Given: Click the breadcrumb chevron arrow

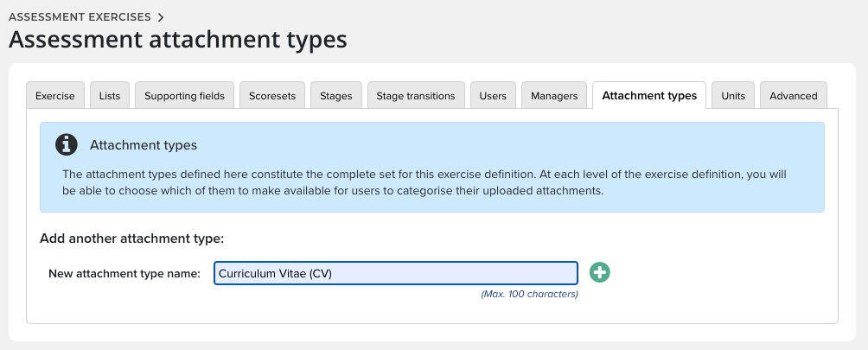Looking at the screenshot, I should 161,16.
